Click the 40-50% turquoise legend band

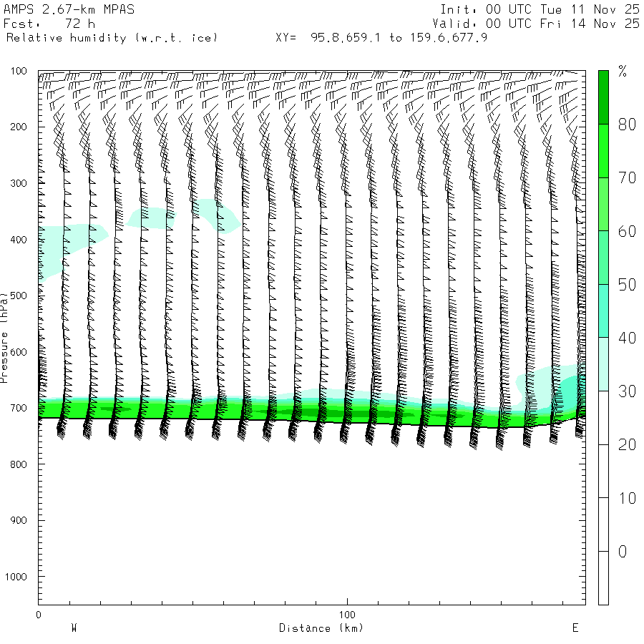point(603,311)
